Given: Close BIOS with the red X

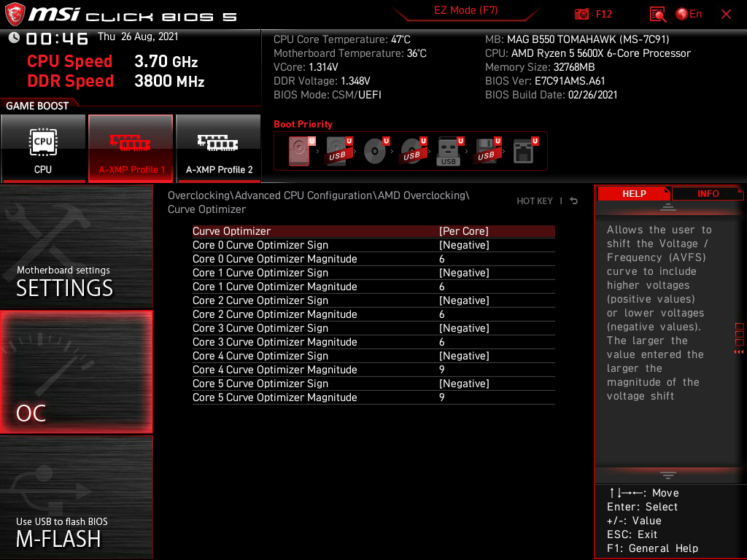Looking at the screenshot, I should coord(726,15).
